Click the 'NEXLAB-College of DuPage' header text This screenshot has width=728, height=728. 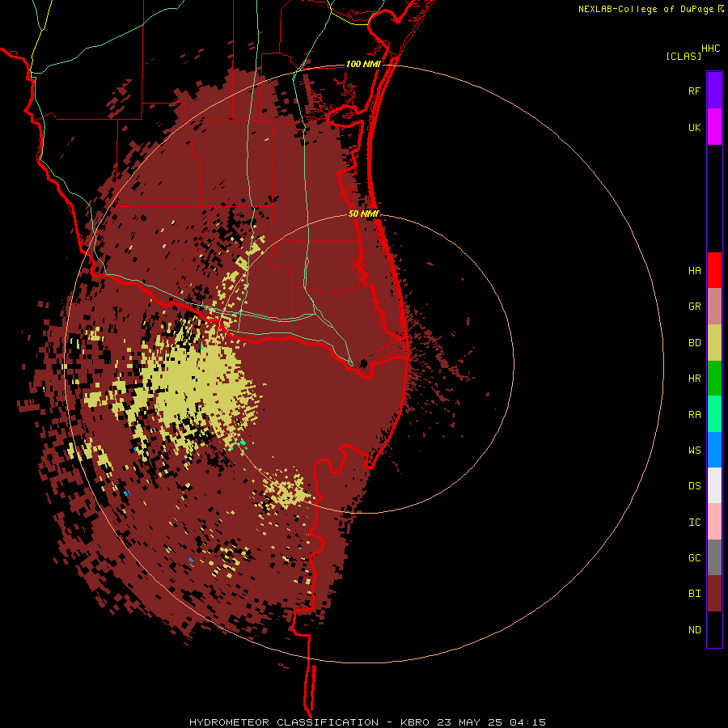[645, 9]
